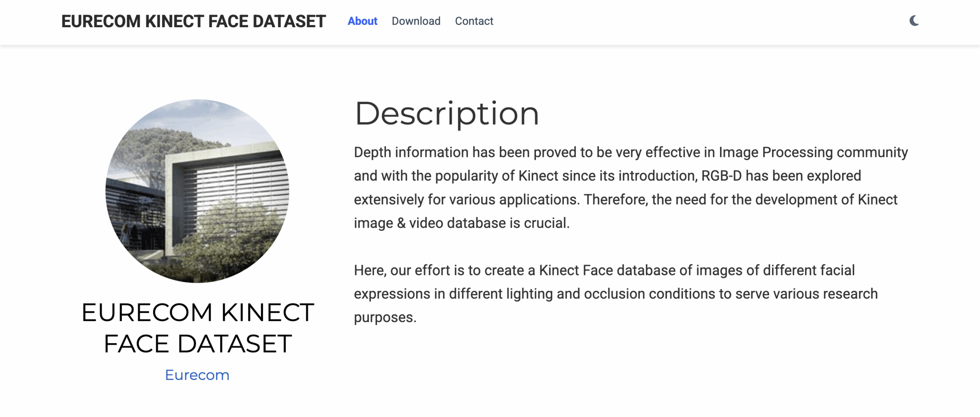Screen dimensions: 980x417
Task: Click the Description heading
Action: [447, 114]
